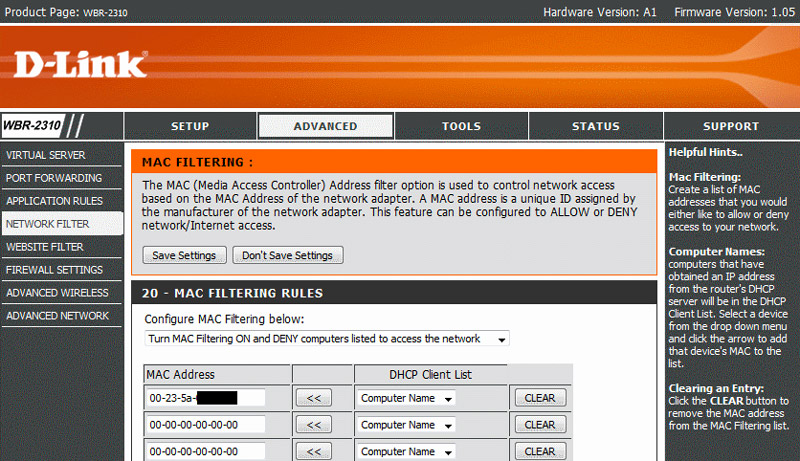The height and width of the screenshot is (461, 800).
Task: Click MAC address field starting 00-23-5a
Action: 206,398
